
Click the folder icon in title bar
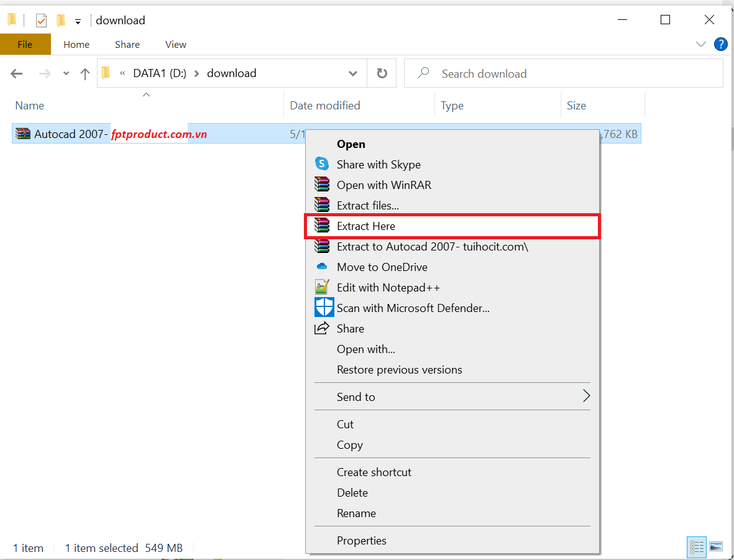[12, 20]
